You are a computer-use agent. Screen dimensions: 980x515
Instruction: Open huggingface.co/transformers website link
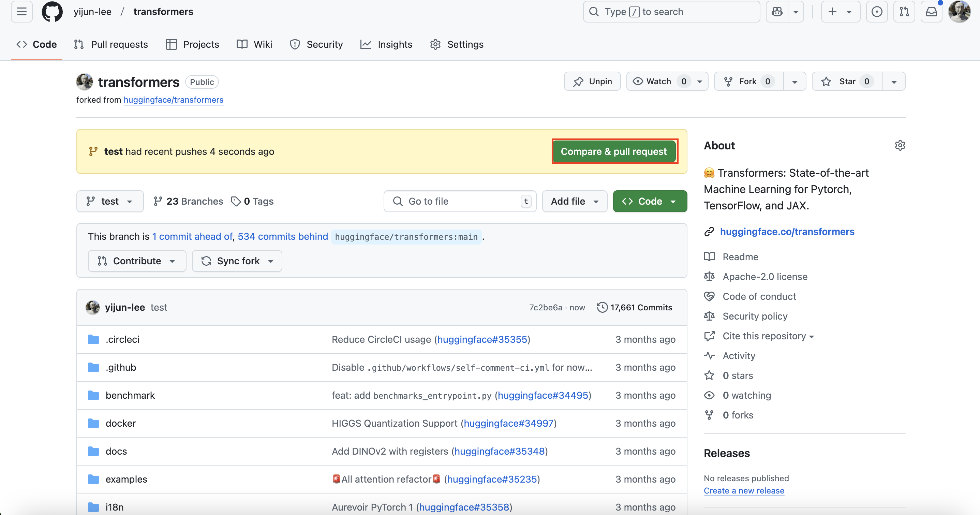coord(787,232)
